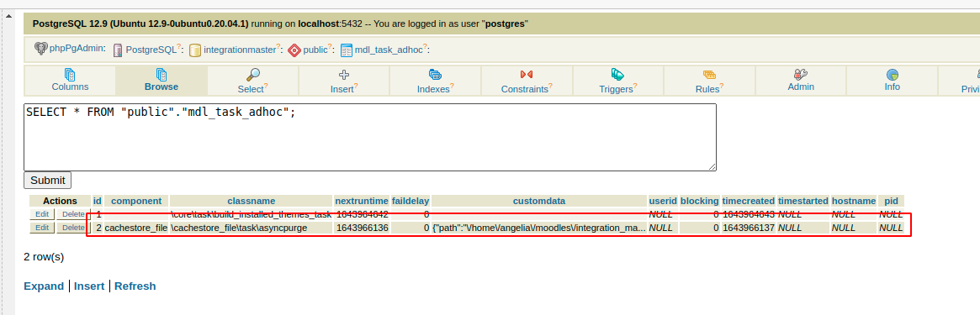Viewport: 980px width, 315px height.
Task: Click the Insert plus icon
Action: (x=344, y=74)
